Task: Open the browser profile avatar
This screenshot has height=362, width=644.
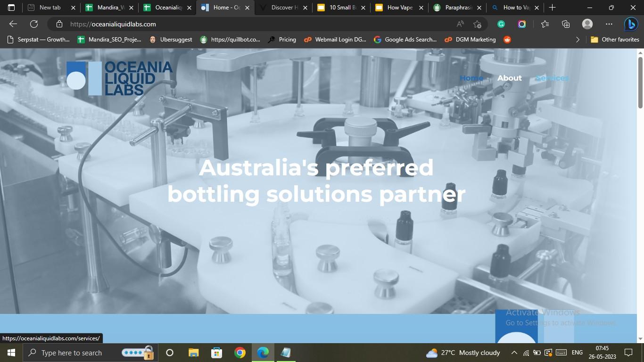Action: coord(587,24)
